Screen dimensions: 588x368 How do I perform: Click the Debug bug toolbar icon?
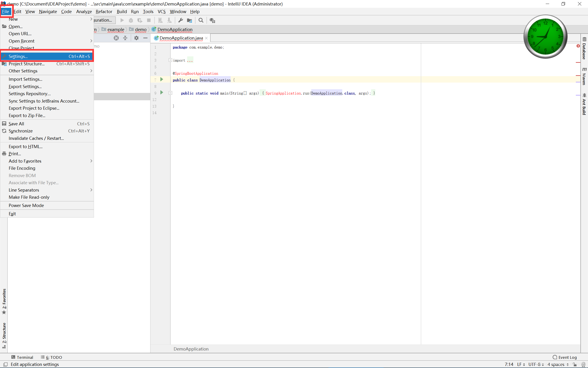[131, 20]
